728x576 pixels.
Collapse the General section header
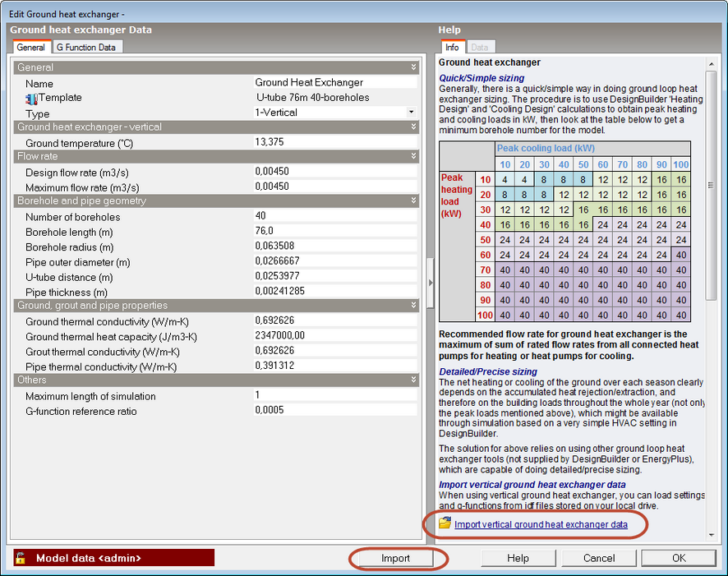point(414,67)
